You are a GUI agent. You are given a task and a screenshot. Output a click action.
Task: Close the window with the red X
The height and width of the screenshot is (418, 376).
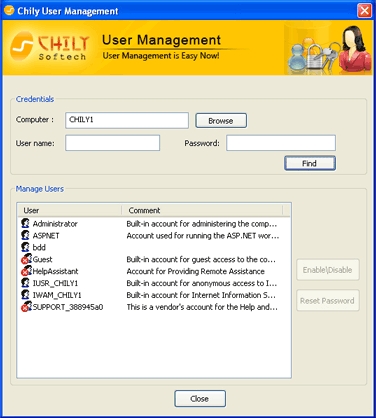(364, 11)
